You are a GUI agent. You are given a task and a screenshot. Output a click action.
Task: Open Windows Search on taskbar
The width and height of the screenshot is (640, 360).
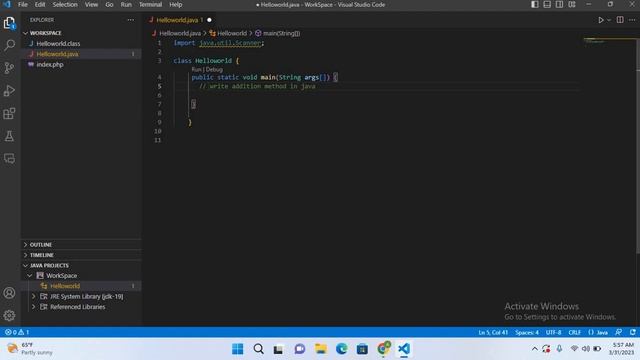pos(258,349)
